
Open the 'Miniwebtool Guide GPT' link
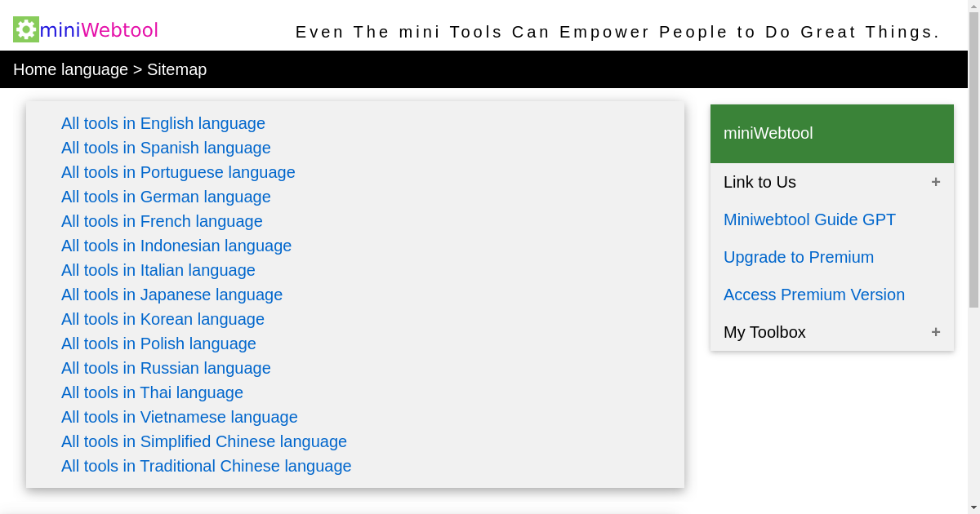coord(809,219)
